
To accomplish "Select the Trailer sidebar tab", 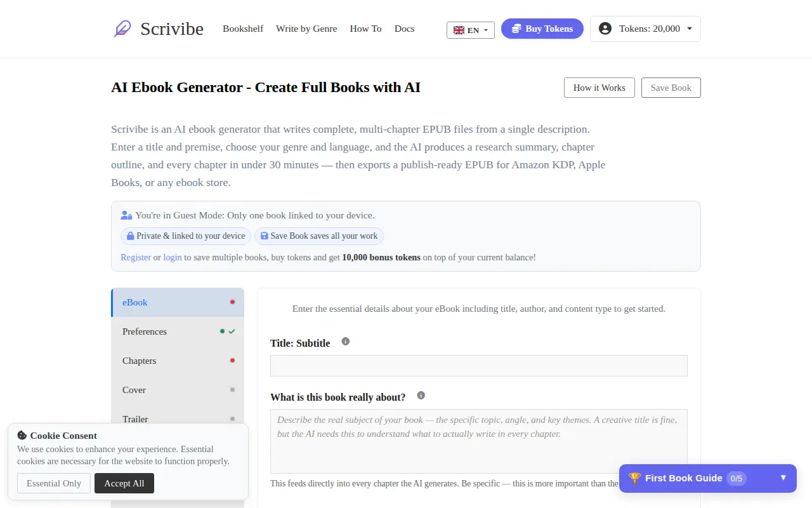I will 178,419.
